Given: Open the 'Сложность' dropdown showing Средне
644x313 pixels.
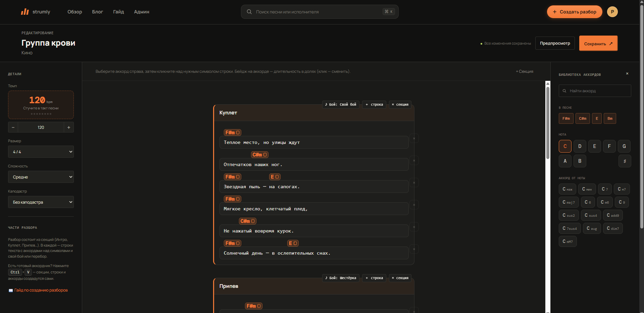Looking at the screenshot, I should pyautogui.click(x=41, y=177).
